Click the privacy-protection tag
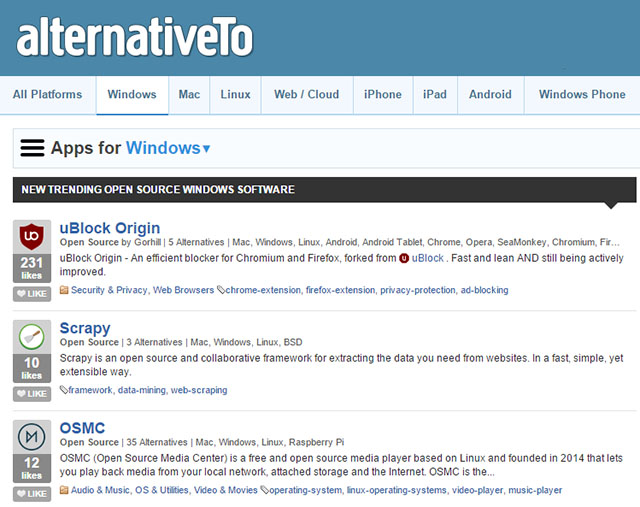Image resolution: width=640 pixels, height=507 pixels. [418, 290]
